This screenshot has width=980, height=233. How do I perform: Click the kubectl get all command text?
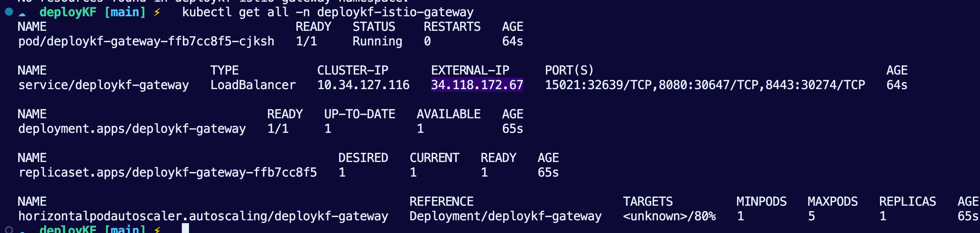[327, 12]
